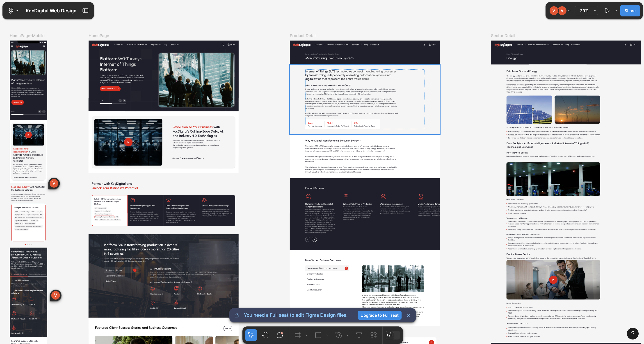
Task: Select the Pen tool
Action: tap(338, 335)
